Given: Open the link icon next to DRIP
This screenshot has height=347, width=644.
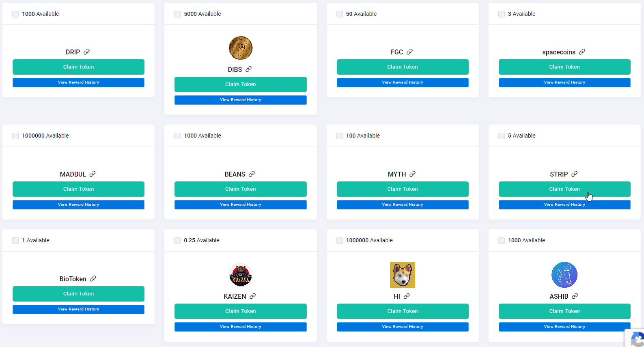Looking at the screenshot, I should 86,52.
